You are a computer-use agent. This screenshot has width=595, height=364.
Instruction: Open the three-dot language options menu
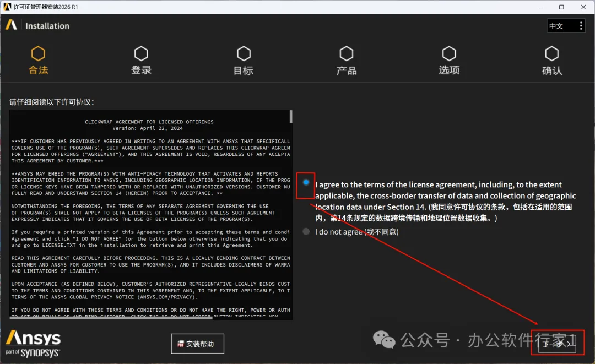(581, 26)
